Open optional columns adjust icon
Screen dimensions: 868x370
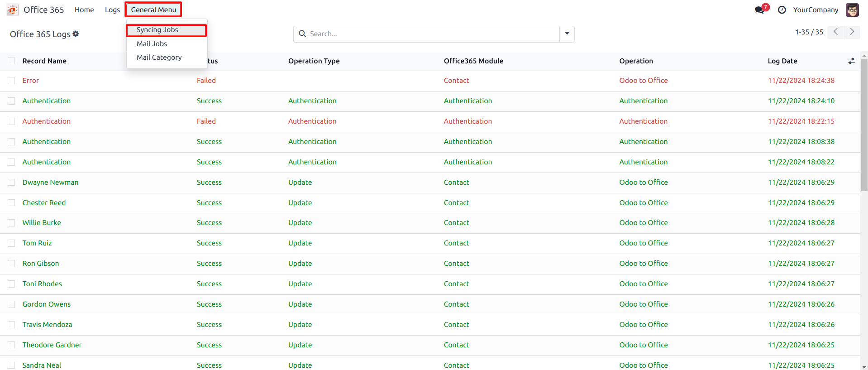coord(851,61)
